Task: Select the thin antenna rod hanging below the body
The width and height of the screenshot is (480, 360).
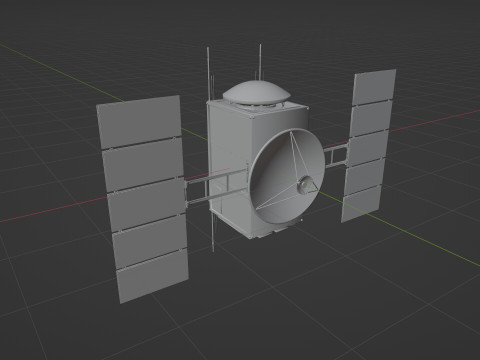Action: (x=213, y=232)
